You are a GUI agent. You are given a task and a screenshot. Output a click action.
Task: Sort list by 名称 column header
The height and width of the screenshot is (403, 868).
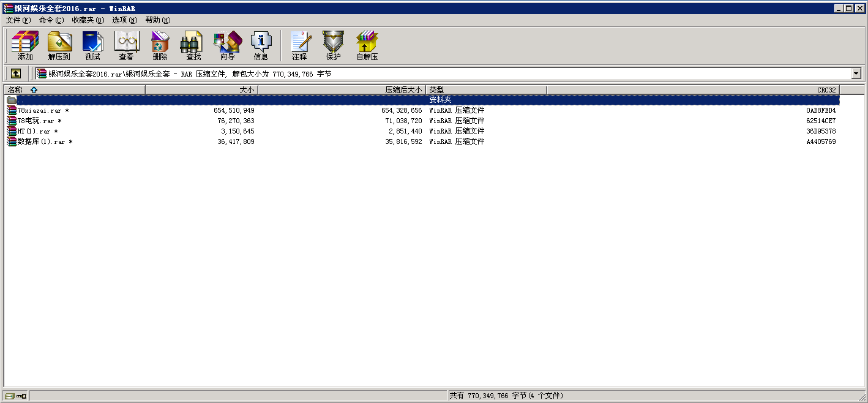click(73, 90)
